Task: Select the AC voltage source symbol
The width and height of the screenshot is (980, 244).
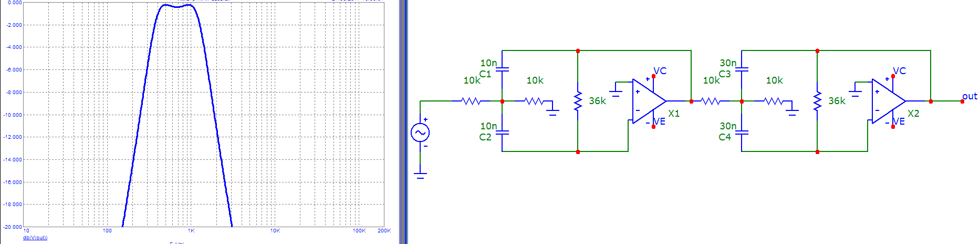Action: [420, 133]
